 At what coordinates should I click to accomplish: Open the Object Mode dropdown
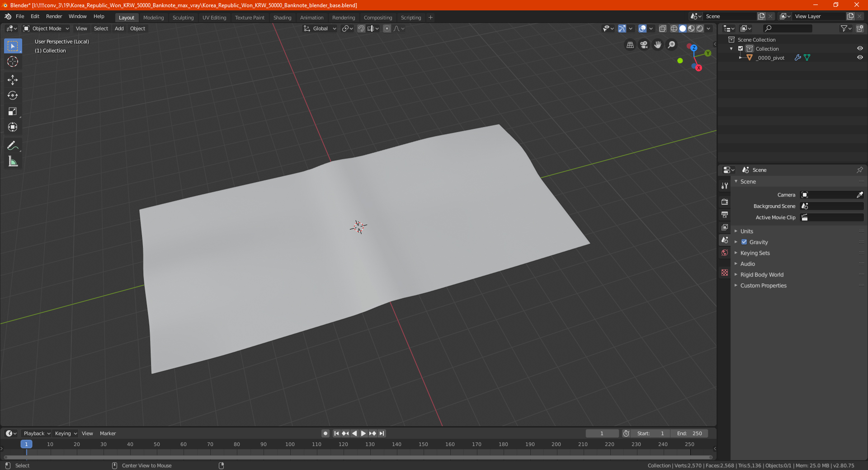click(x=46, y=28)
